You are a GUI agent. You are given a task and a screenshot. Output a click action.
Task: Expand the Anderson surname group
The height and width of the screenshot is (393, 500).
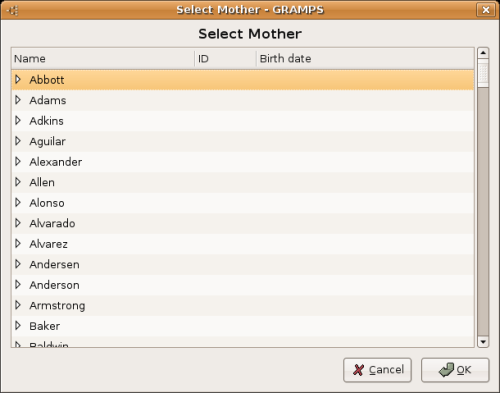18,284
